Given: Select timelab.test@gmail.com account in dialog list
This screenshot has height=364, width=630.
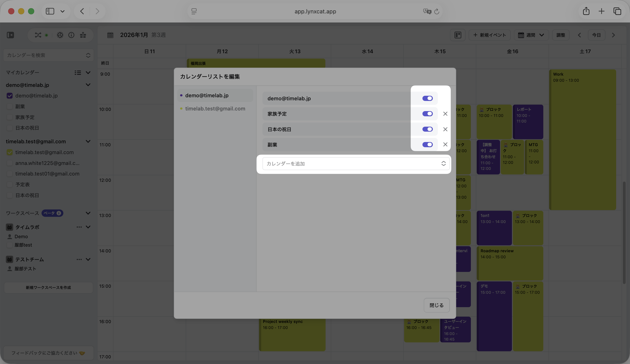Looking at the screenshot, I should pos(215,109).
